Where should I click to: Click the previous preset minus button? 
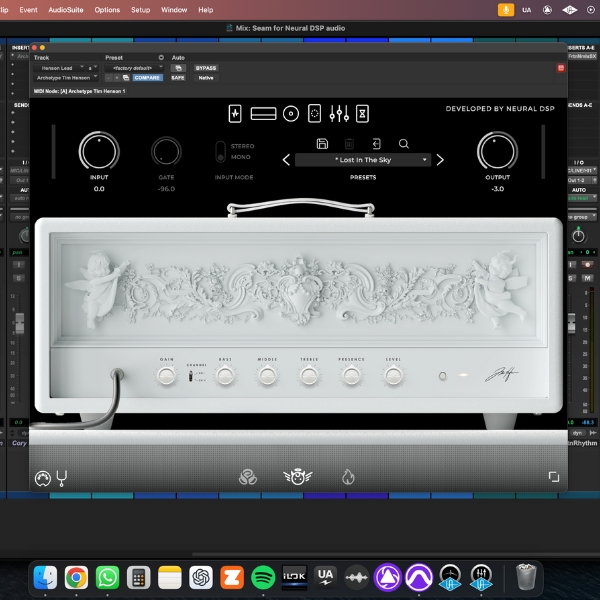[109, 78]
